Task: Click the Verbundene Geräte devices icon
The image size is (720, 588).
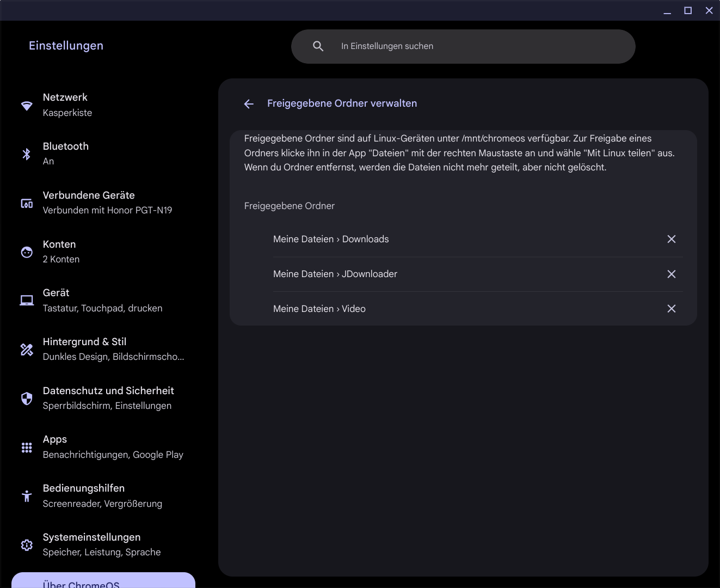Action: point(27,203)
